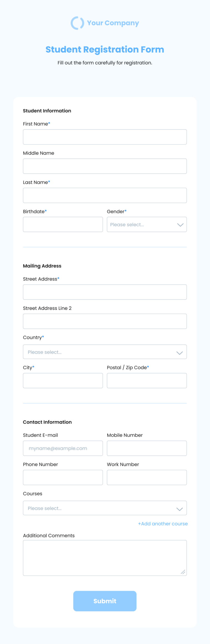Click the +Add another course link
The width and height of the screenshot is (210, 644).
[162, 524]
